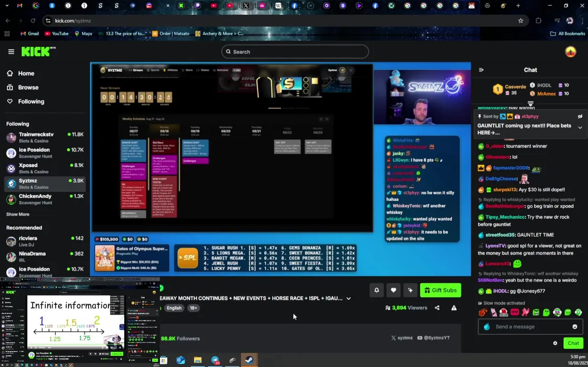Open Outlook from the taskbar
This screenshot has width=588, height=367.
point(181,360)
